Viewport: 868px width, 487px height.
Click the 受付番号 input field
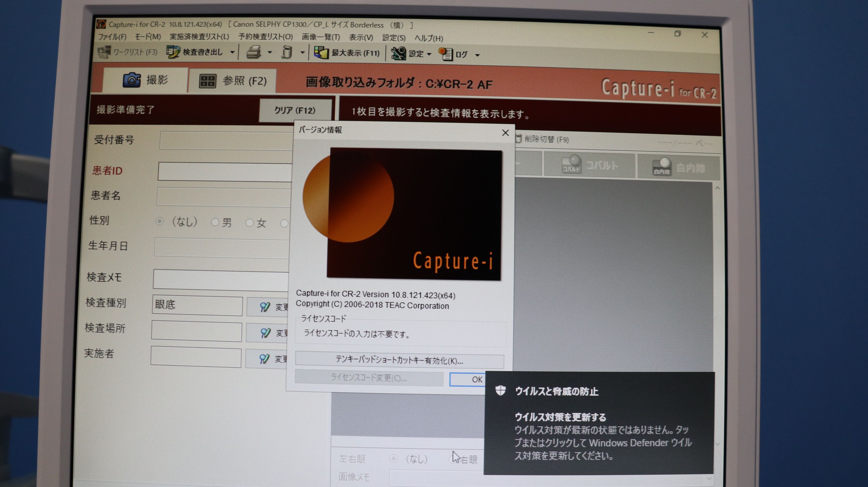pos(227,141)
